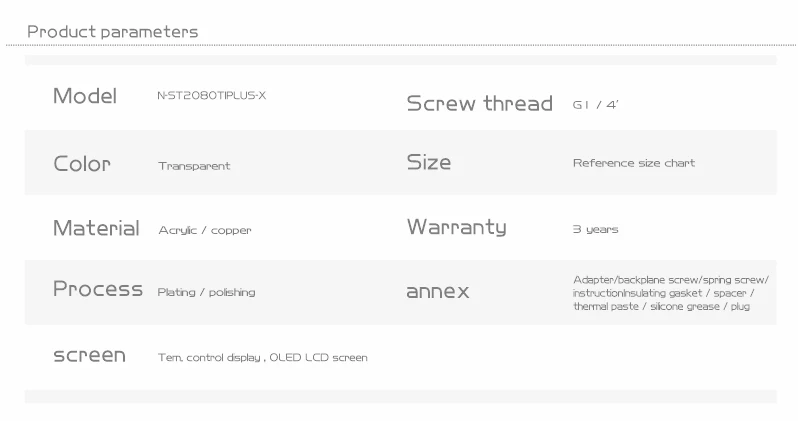Select the annex label

click(438, 292)
